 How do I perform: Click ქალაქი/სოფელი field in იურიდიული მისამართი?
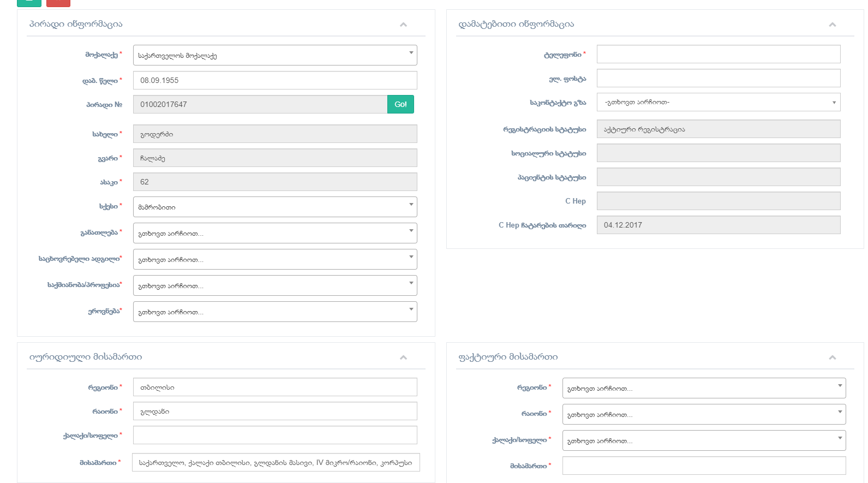pos(275,435)
